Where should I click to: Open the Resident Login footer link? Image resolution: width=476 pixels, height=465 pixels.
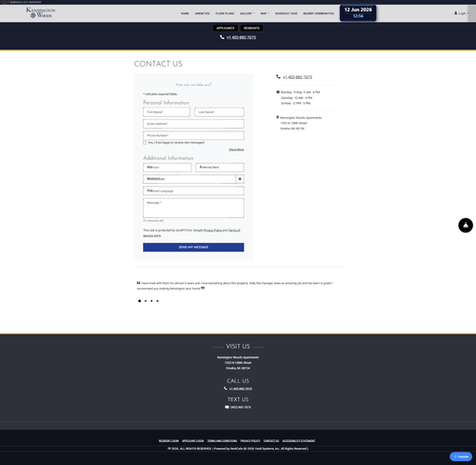tap(169, 441)
